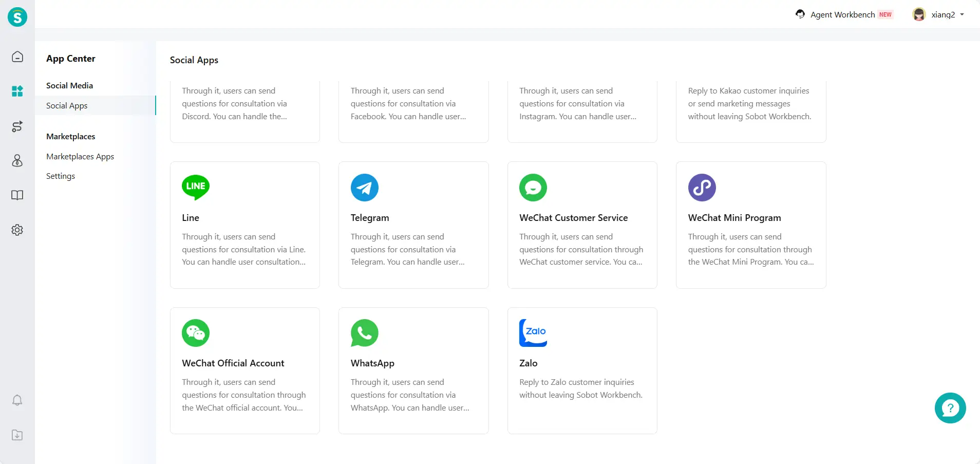Viewport: 980px width, 464px height.
Task: Click the Line consultation description text
Action: (243, 249)
